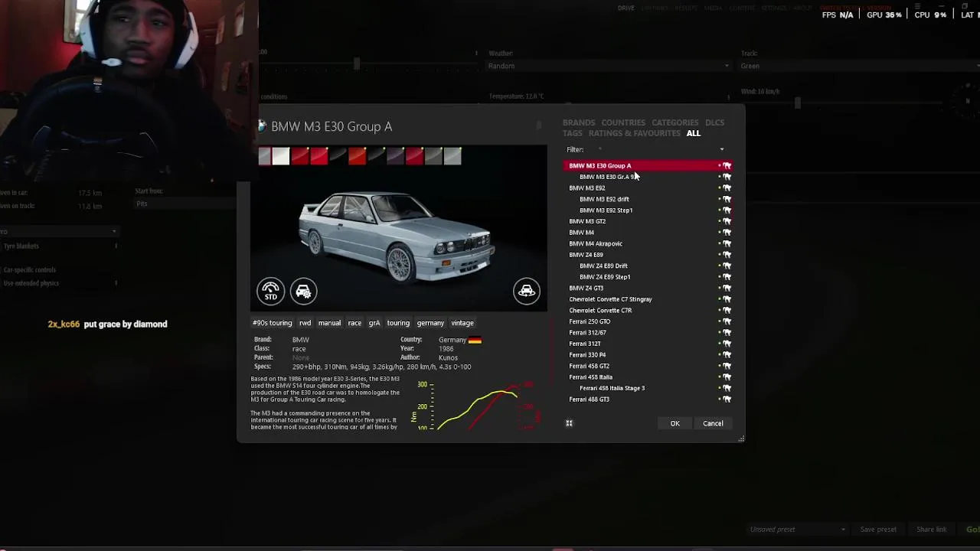This screenshot has width=980, height=551.
Task: Select the dark purple skin swatch
Action: pos(395,156)
